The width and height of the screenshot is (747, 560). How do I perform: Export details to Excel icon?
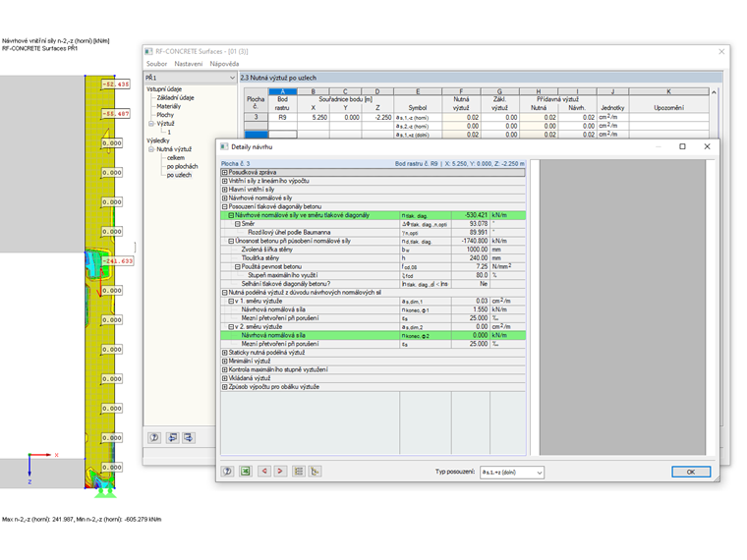[x=246, y=472]
